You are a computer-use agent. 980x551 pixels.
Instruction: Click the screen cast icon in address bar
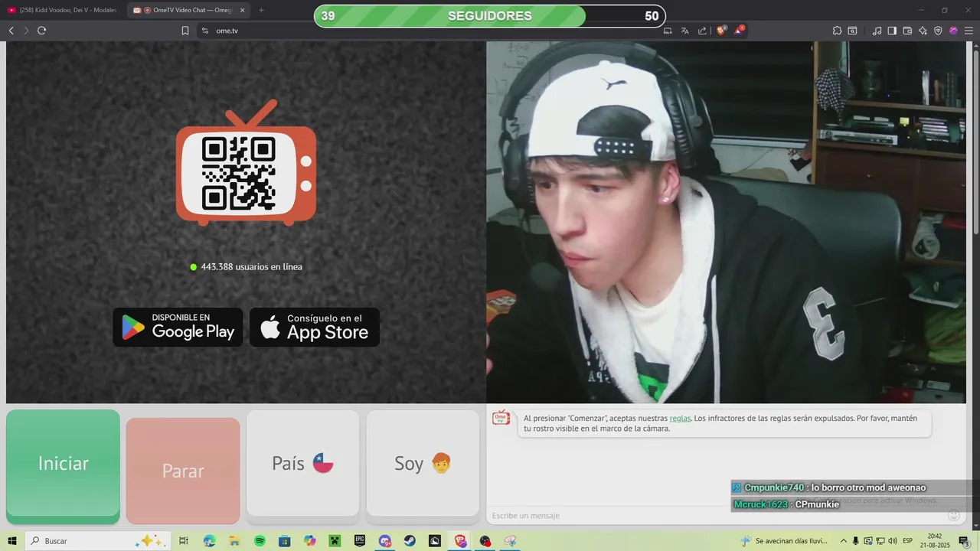pos(668,31)
